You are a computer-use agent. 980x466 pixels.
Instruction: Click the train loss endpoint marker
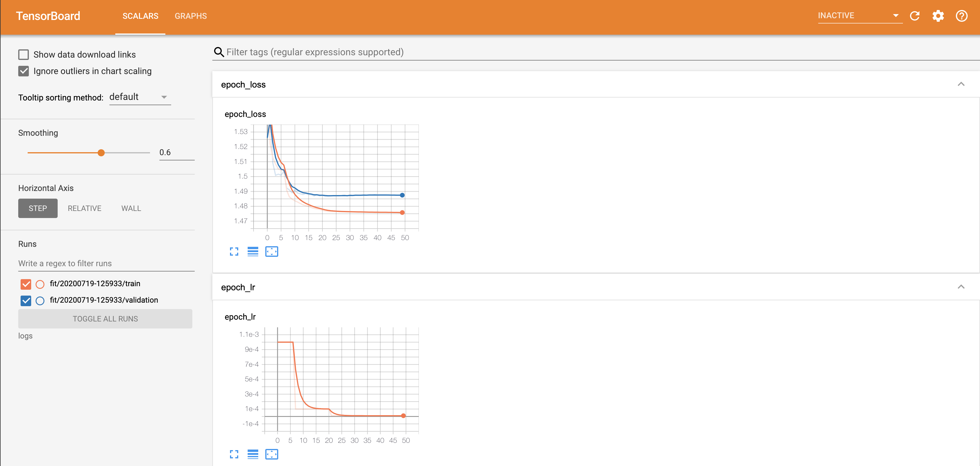[402, 213]
